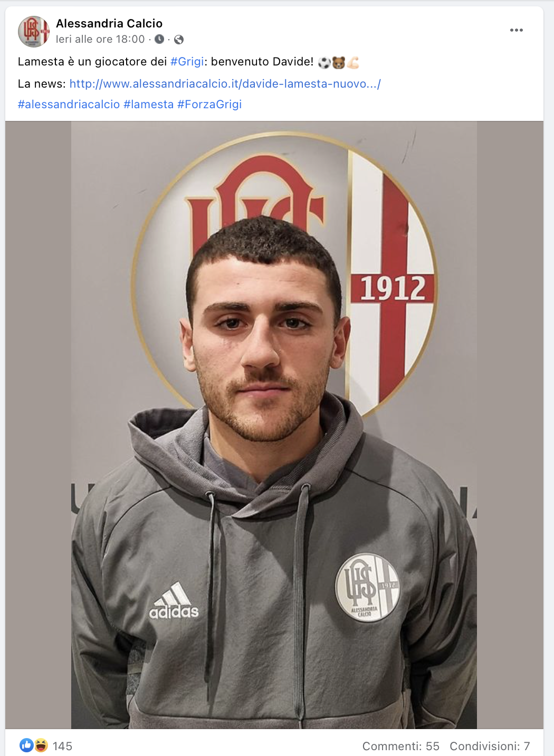Click the bear emoji in the post
The width and height of the screenshot is (554, 756).
pos(338,63)
